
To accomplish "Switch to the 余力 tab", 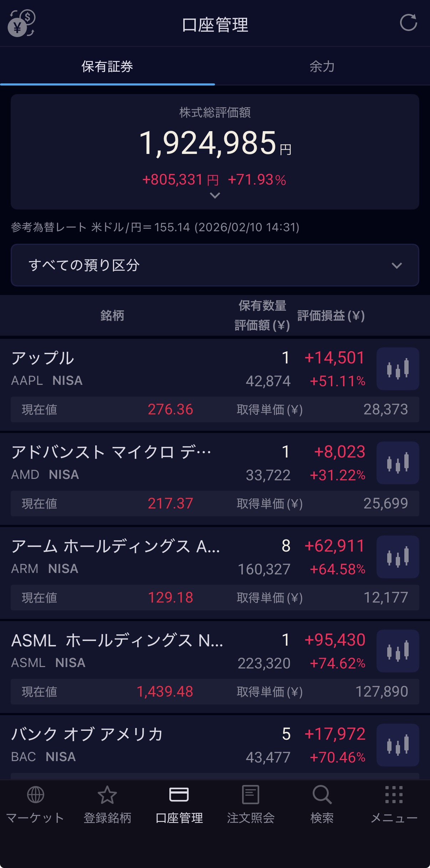I will click(x=322, y=67).
